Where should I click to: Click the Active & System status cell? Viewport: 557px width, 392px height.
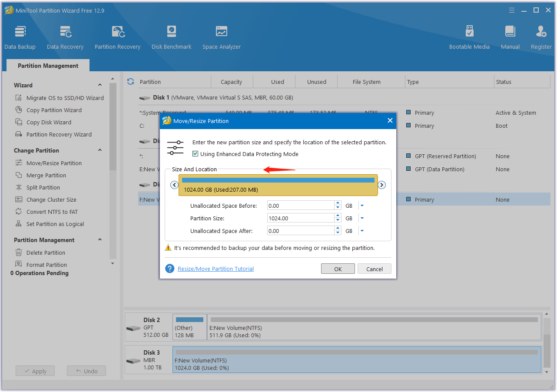coord(516,113)
